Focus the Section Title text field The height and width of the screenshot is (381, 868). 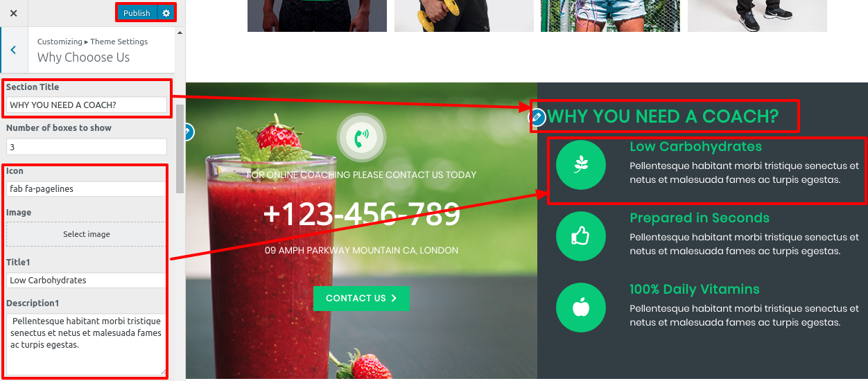(87, 105)
